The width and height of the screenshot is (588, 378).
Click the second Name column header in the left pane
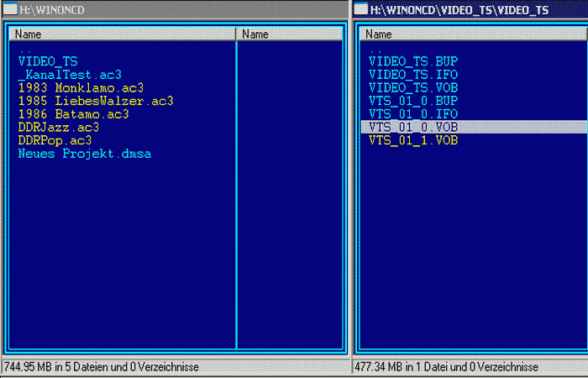coord(289,34)
